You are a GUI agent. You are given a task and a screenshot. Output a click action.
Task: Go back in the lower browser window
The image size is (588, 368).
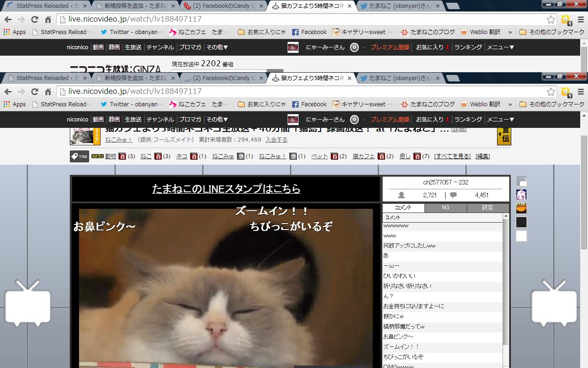(8, 92)
